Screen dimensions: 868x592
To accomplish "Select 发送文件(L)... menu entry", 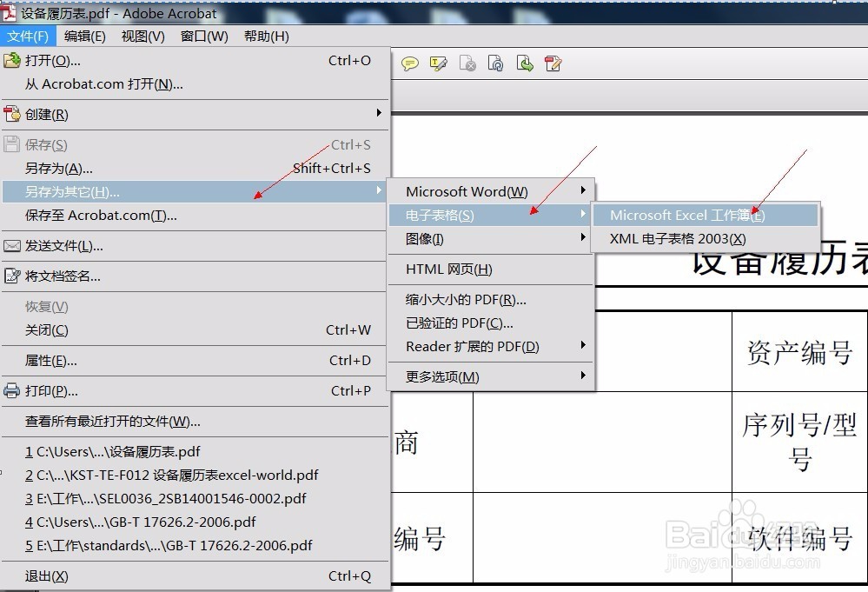I will pos(195,246).
